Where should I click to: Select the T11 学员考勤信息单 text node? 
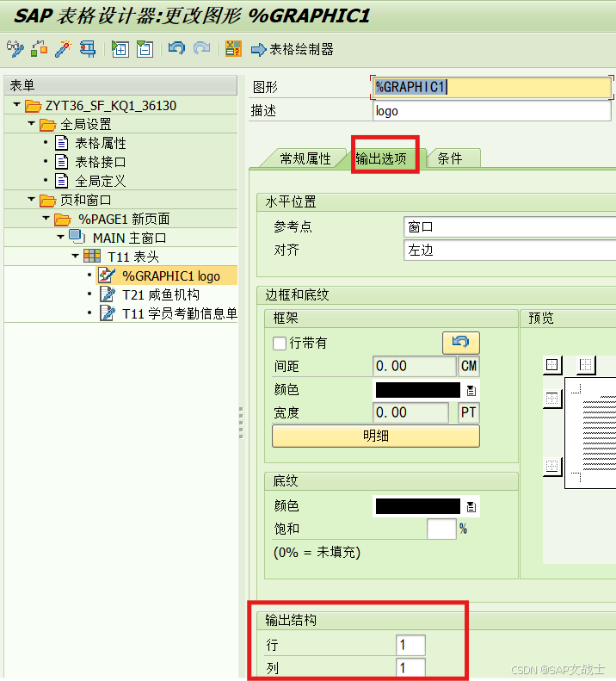click(x=179, y=313)
